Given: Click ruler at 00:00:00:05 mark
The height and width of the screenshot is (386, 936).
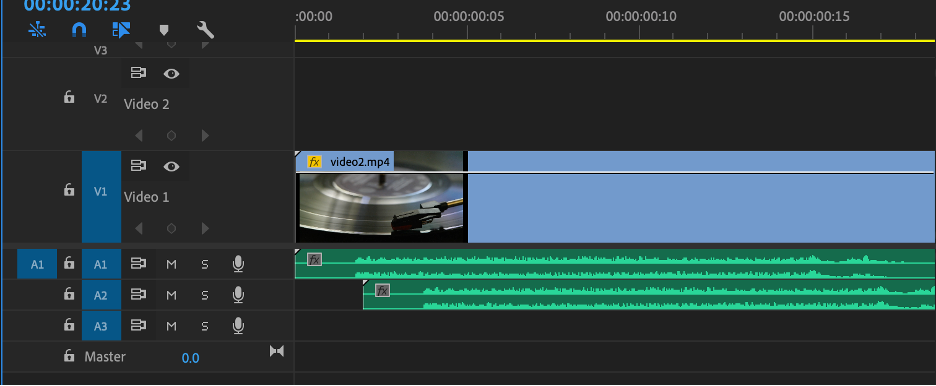Looking at the screenshot, I should click(x=469, y=17).
